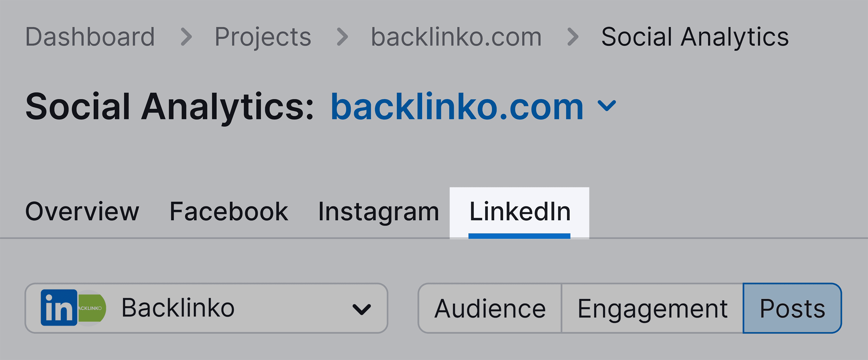Viewport: 868px width, 360px height.
Task: Click the breadcrumb arrow after Projects
Action: pyautogui.click(x=342, y=37)
